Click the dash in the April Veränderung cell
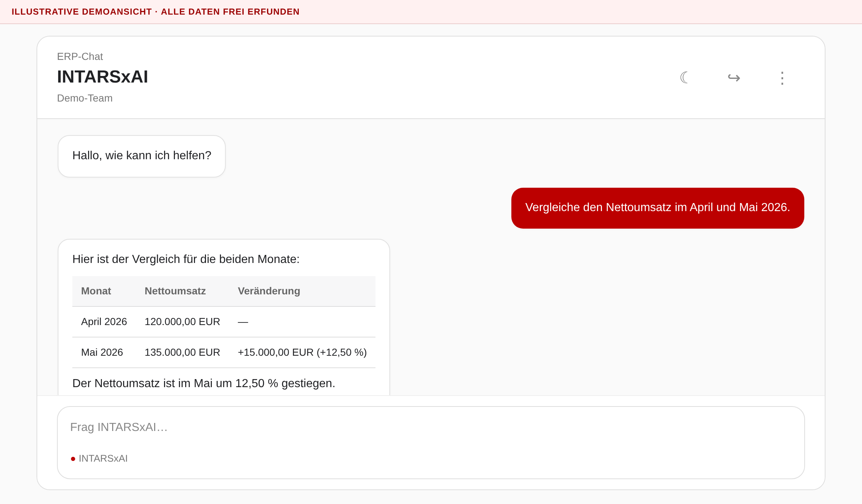862x504 pixels. [243, 322]
